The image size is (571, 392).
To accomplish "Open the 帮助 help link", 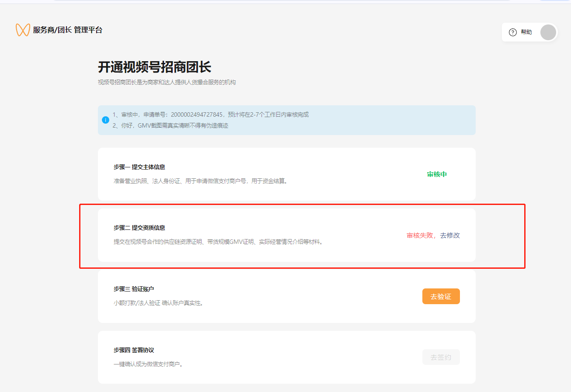I will pyautogui.click(x=526, y=32).
